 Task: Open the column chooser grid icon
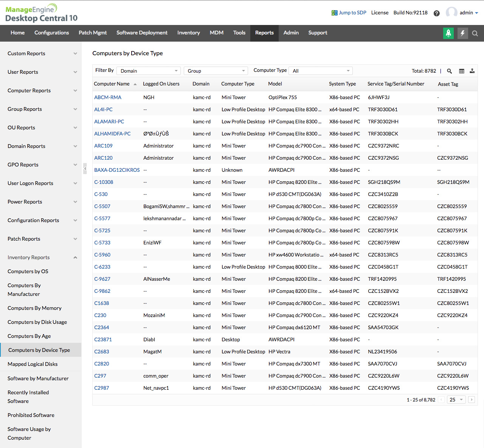click(462, 71)
